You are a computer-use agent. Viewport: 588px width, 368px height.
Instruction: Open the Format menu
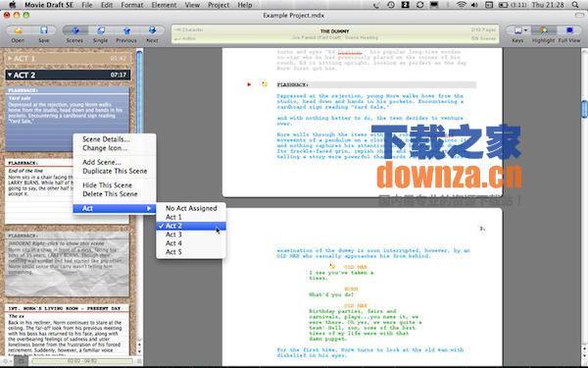click(x=132, y=5)
